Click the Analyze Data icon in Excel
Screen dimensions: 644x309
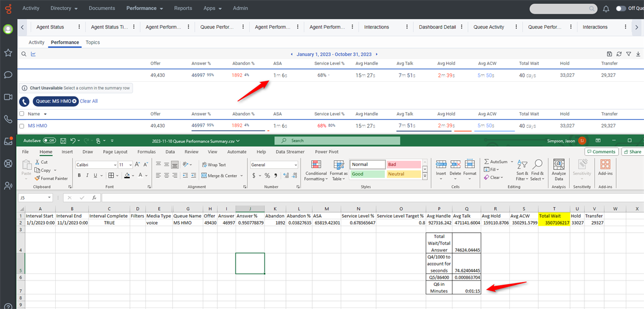559,169
